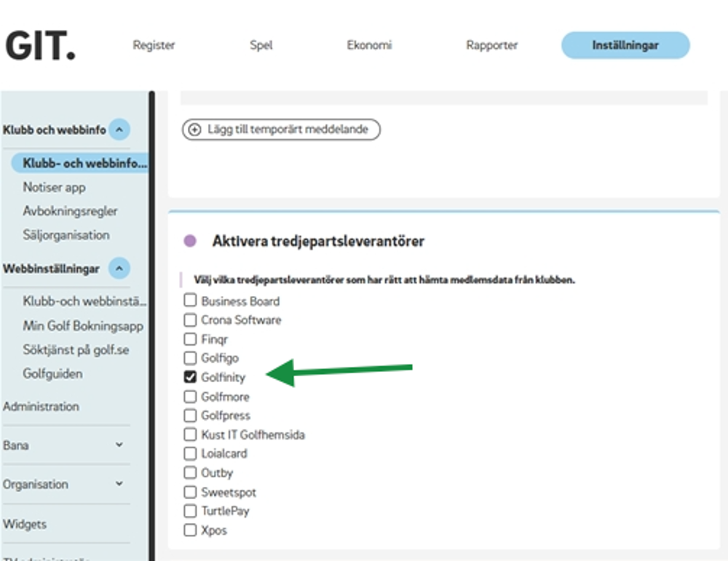
Task: Click the sidebar vertical scrollbar
Action: (x=152, y=326)
